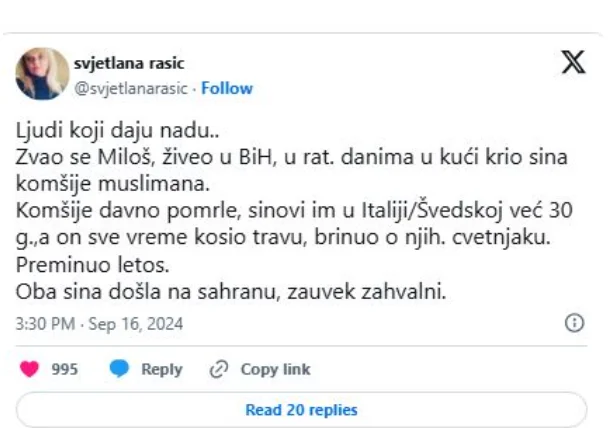
Task: Click the Read 20 replies button
Action: pos(301,410)
